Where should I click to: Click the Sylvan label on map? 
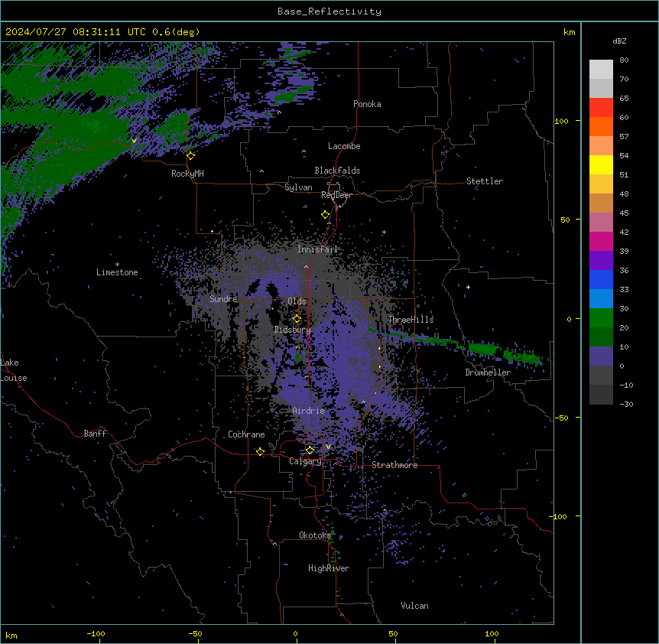coord(298,187)
